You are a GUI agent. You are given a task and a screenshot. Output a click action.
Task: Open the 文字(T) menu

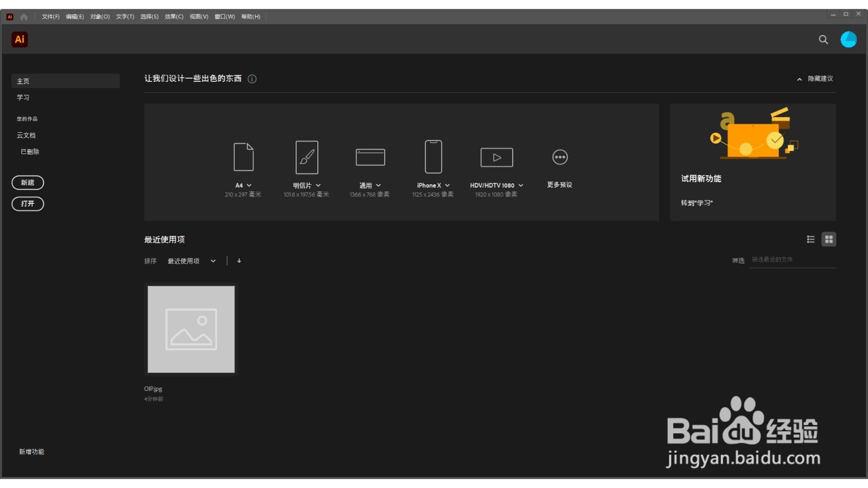pos(125,17)
